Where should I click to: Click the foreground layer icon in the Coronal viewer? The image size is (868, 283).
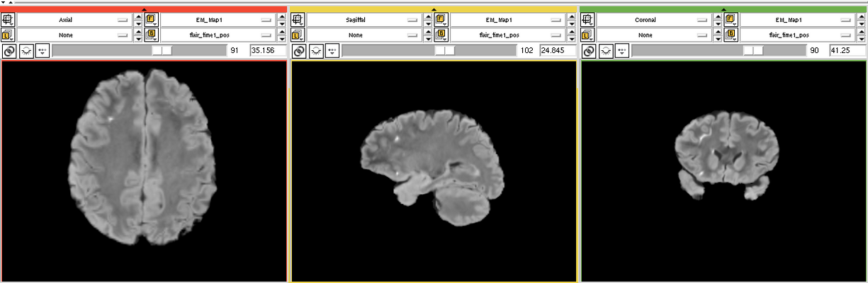730,20
